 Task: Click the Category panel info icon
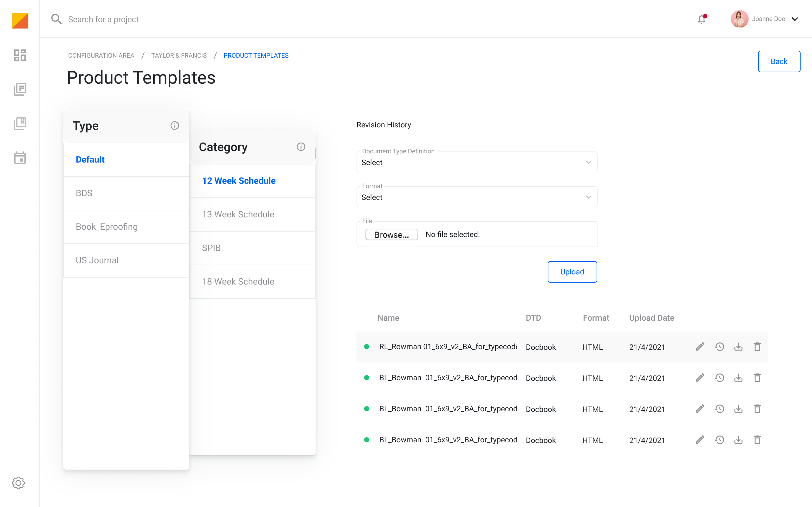[x=301, y=147]
